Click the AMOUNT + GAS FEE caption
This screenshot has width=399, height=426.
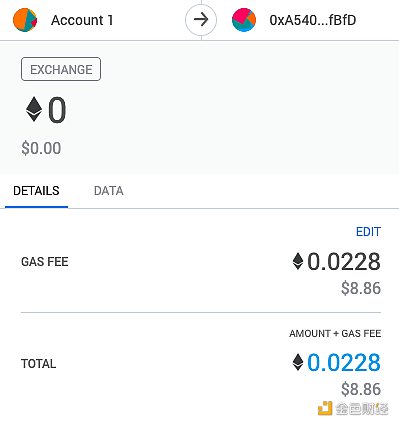tap(335, 333)
